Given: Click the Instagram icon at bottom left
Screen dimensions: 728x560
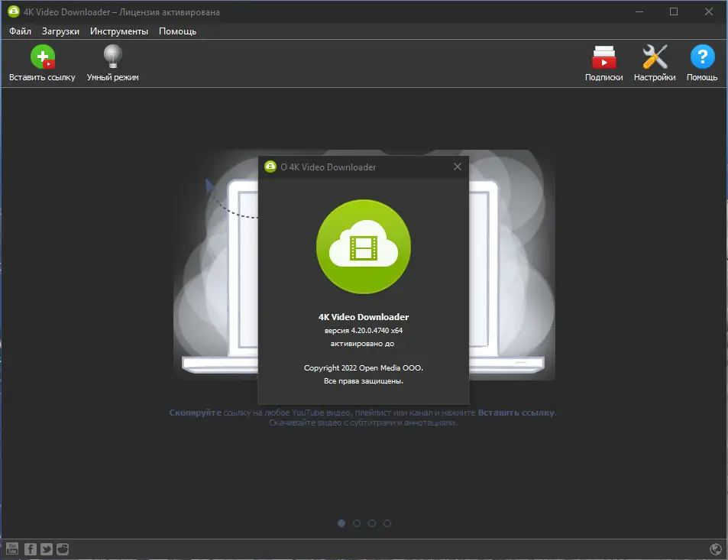Looking at the screenshot, I should [x=62, y=549].
